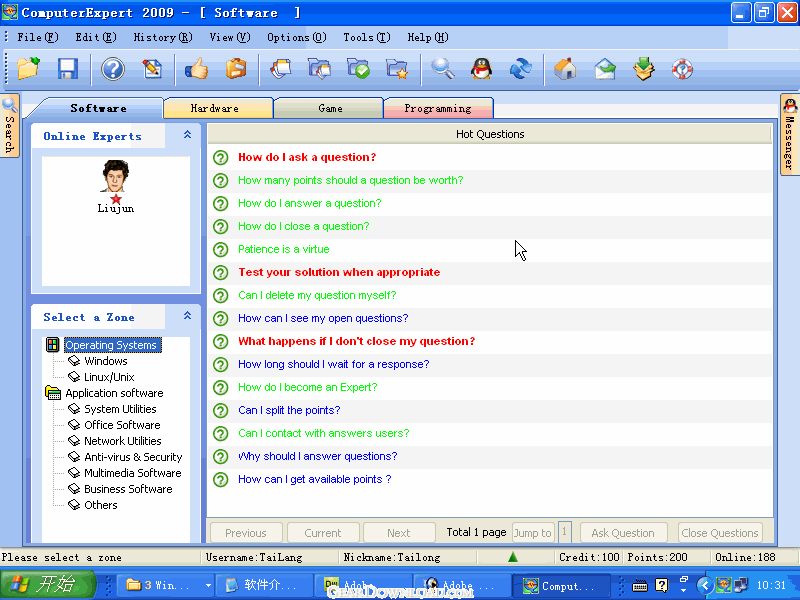Select the Anti-virus & Security zone

133,457
